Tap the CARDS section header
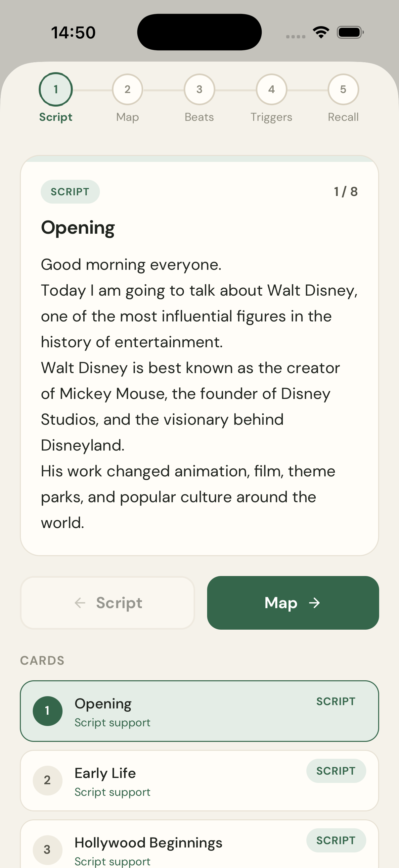The image size is (399, 868). click(x=42, y=660)
